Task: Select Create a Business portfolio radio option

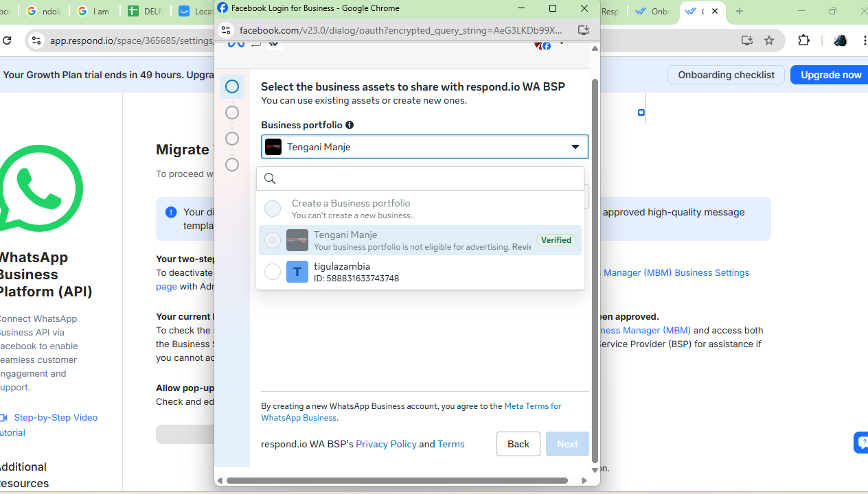Action: pos(273,209)
